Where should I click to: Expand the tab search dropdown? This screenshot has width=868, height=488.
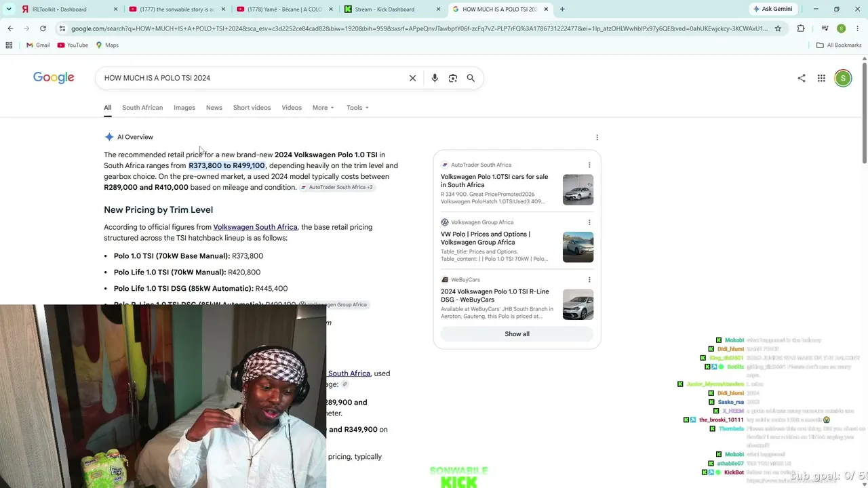9,9
